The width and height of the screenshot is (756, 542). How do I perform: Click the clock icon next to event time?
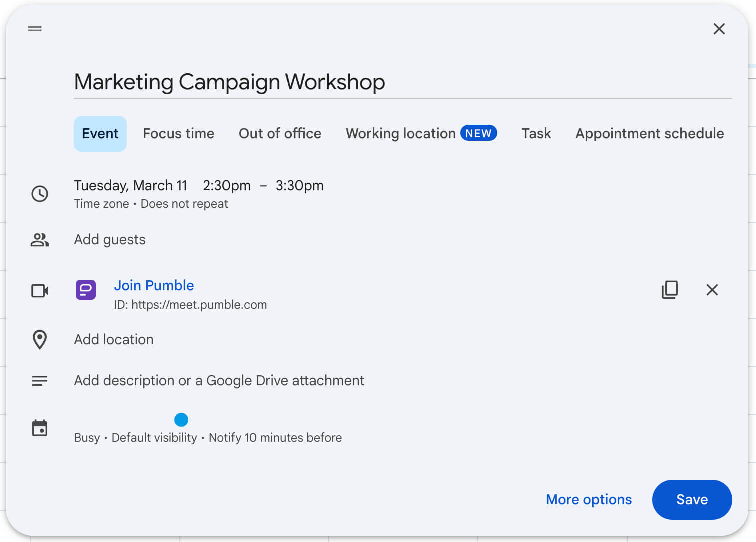pyautogui.click(x=40, y=194)
